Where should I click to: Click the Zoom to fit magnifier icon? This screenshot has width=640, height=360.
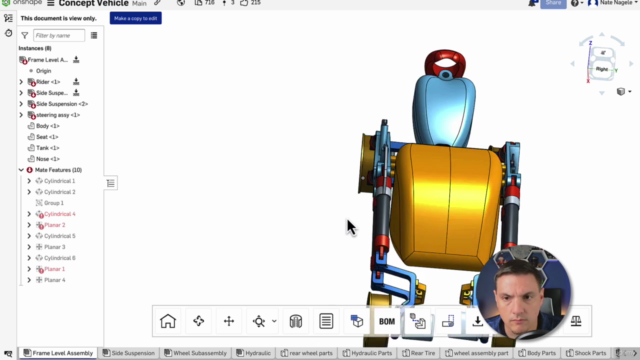click(259, 321)
